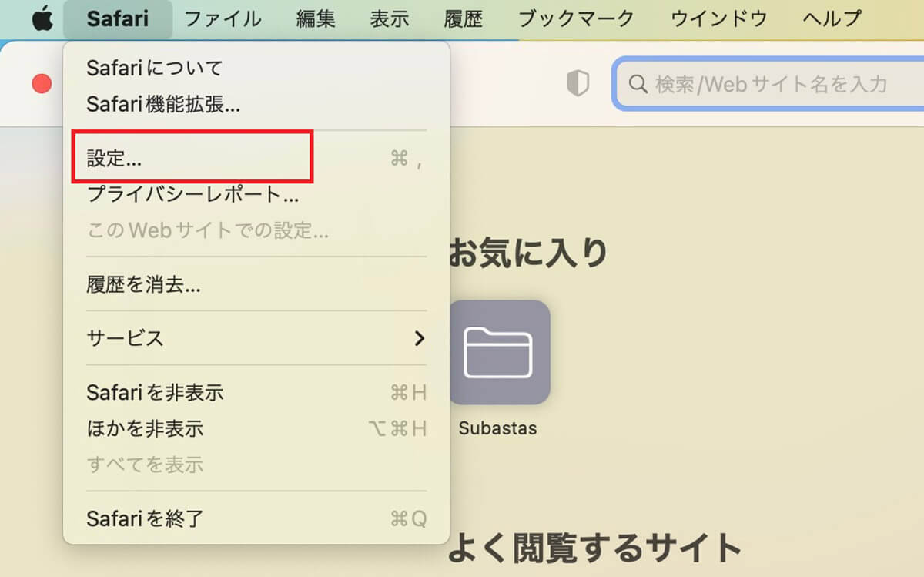Open the ファイル menu
924x577 pixels.
[223, 19]
